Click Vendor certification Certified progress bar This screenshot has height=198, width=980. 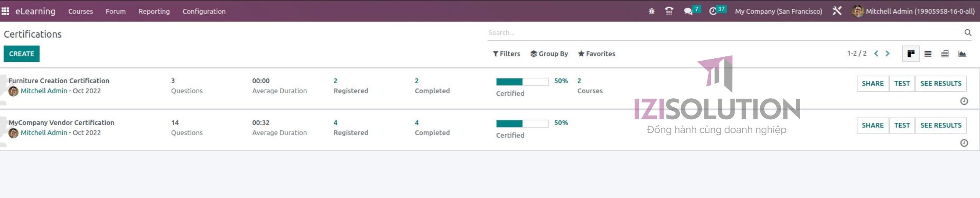click(522, 123)
